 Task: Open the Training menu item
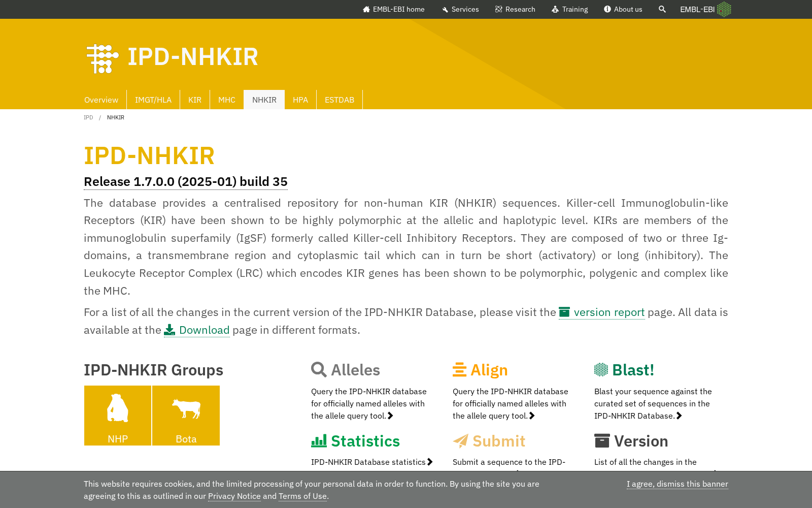(569, 9)
